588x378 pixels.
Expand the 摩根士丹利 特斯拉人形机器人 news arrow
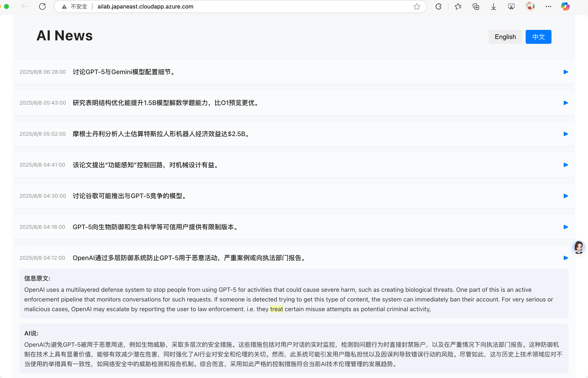566,134
